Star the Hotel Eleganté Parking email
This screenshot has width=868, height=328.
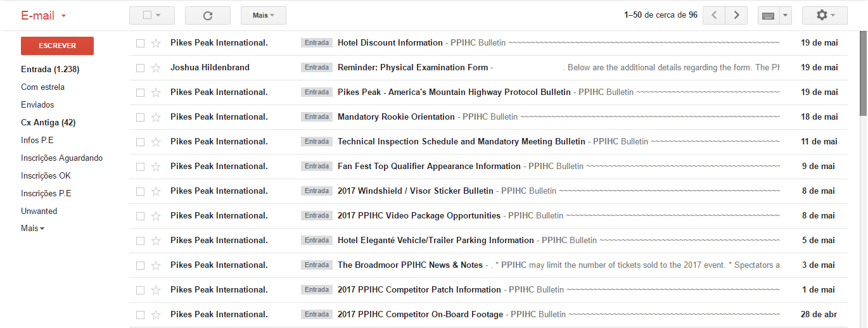[156, 241]
